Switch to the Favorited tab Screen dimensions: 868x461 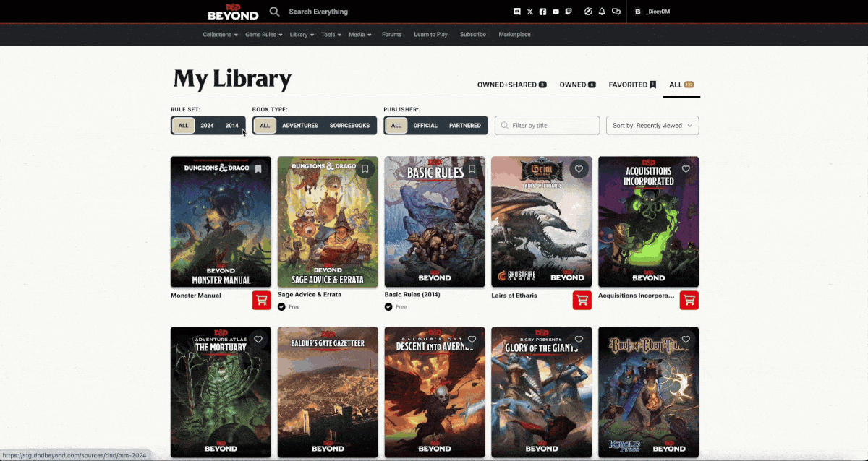(631, 85)
